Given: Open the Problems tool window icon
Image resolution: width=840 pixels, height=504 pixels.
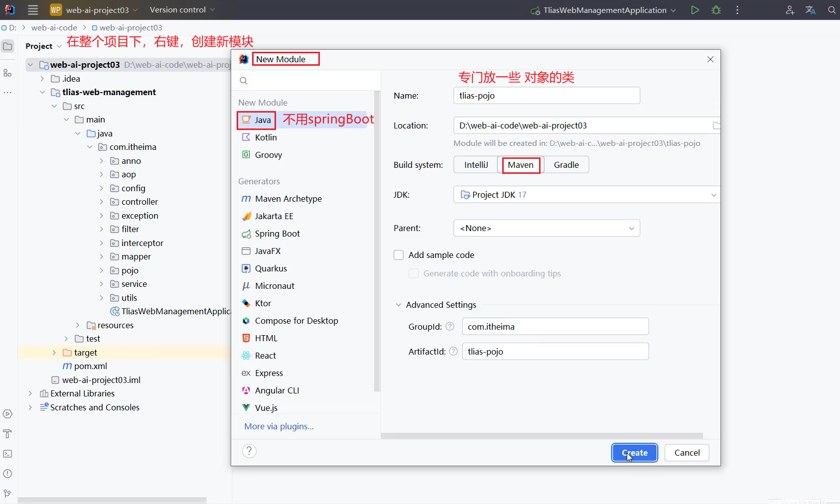Looking at the screenshot, I should point(7,474).
